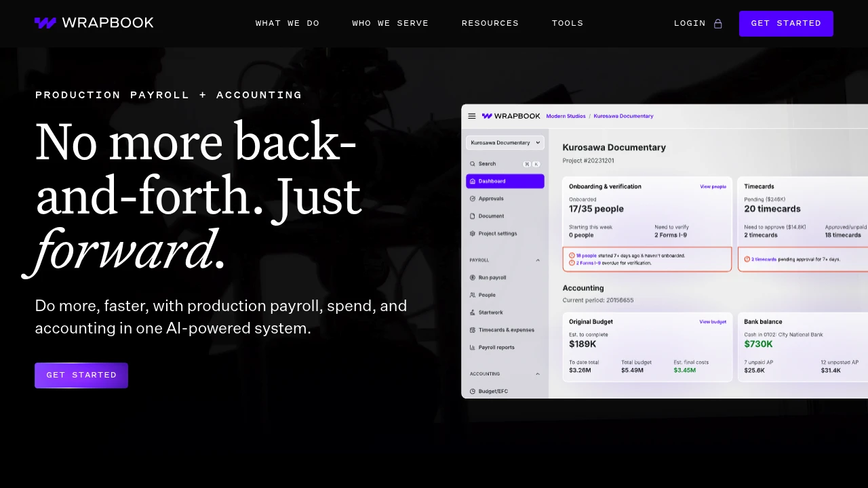868x488 pixels.
Task: Click Get Started button below hero text
Action: pos(81,375)
